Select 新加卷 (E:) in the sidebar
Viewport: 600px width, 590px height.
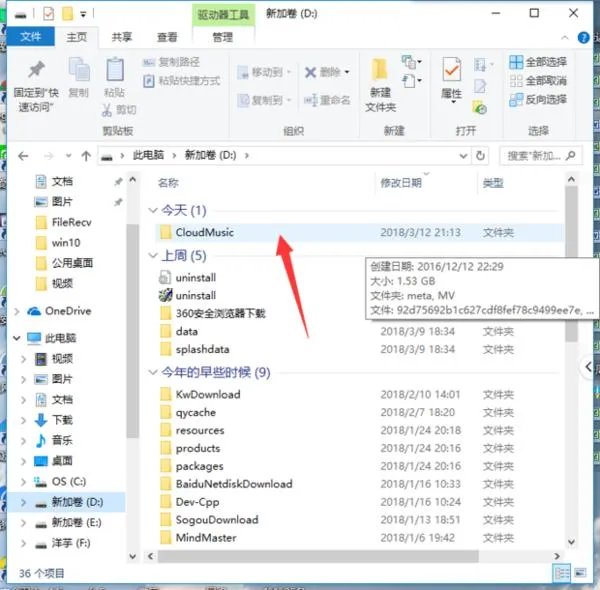pos(76,522)
